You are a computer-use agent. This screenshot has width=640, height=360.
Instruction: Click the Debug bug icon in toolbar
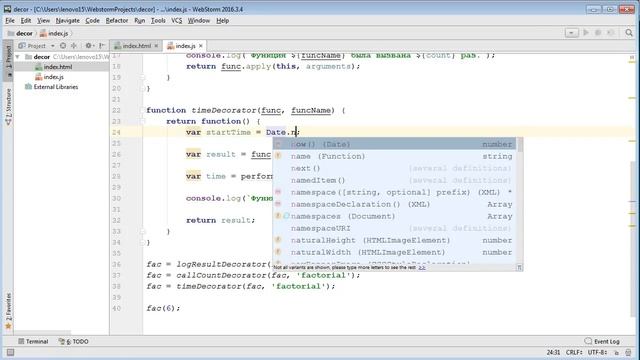click(x=598, y=33)
